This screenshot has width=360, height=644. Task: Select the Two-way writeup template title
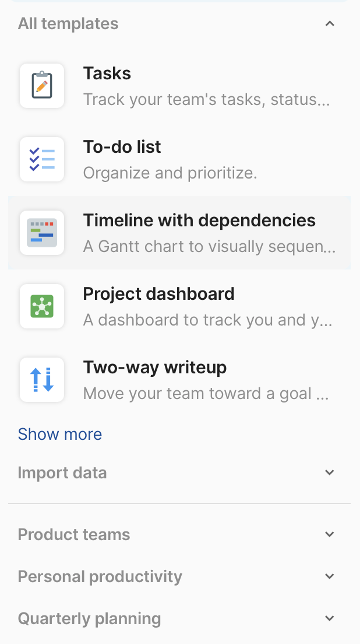click(x=155, y=367)
